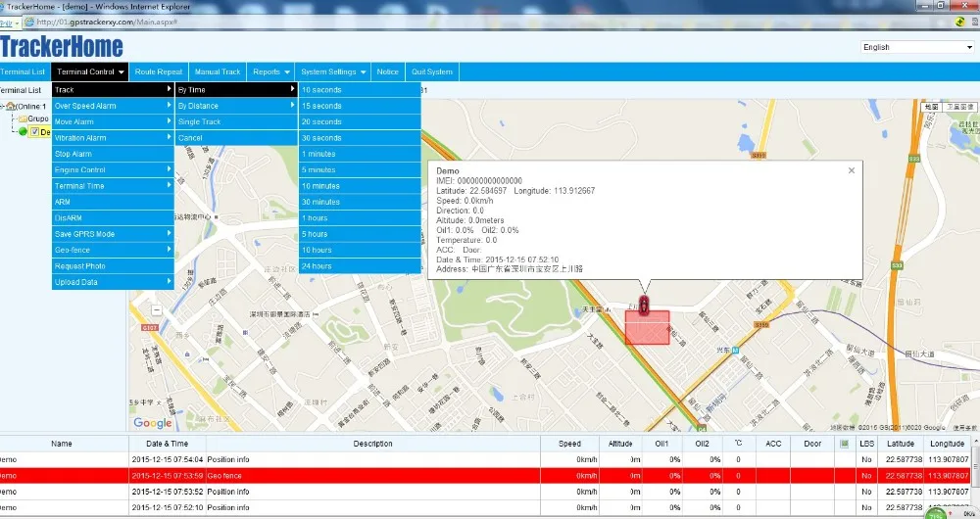Open the Route Repeat page
980x519 pixels.
(158, 71)
